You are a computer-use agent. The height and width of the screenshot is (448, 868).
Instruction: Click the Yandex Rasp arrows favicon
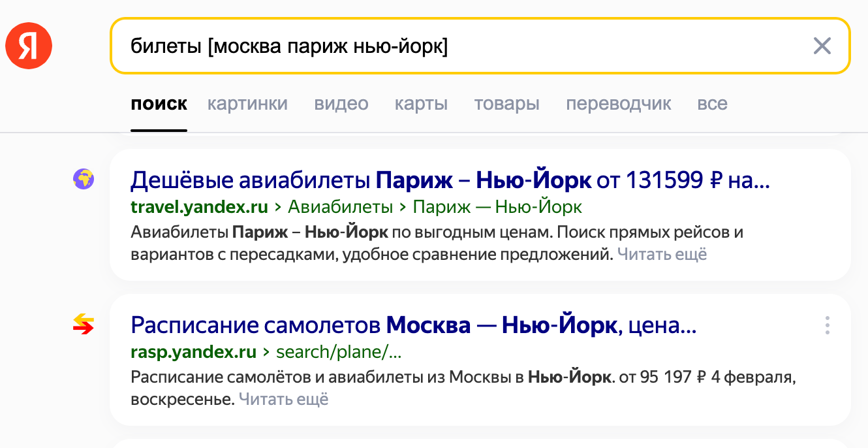click(83, 325)
